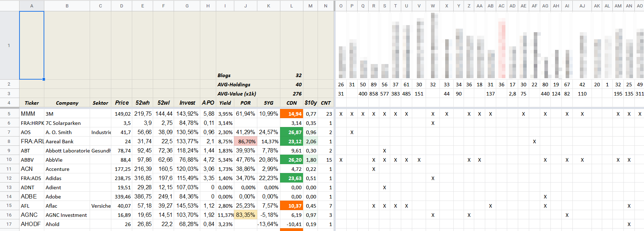Click the APO header cell

tap(208, 103)
